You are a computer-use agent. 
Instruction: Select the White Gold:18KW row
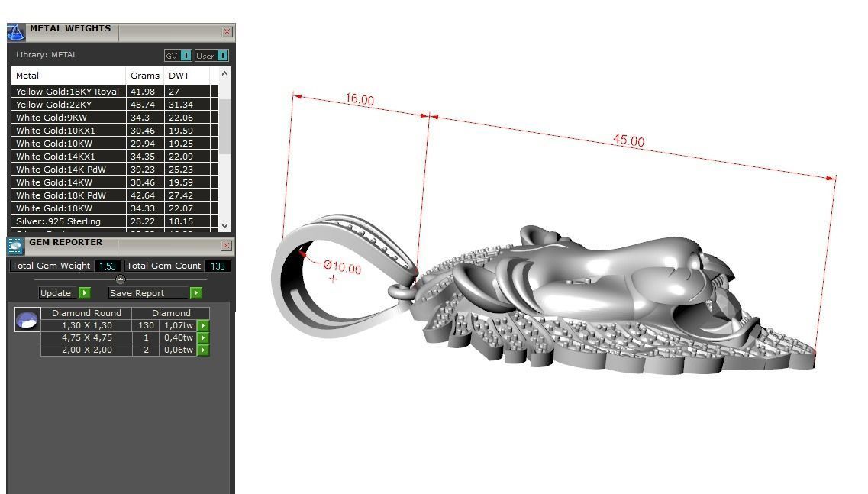(x=115, y=208)
